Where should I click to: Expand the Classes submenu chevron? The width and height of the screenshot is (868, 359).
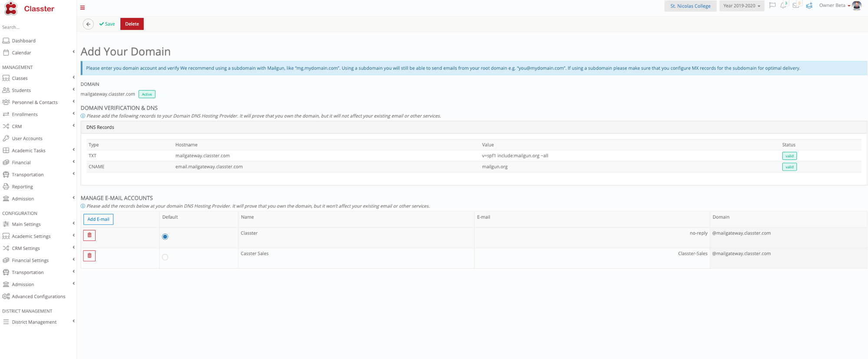pos(73,77)
